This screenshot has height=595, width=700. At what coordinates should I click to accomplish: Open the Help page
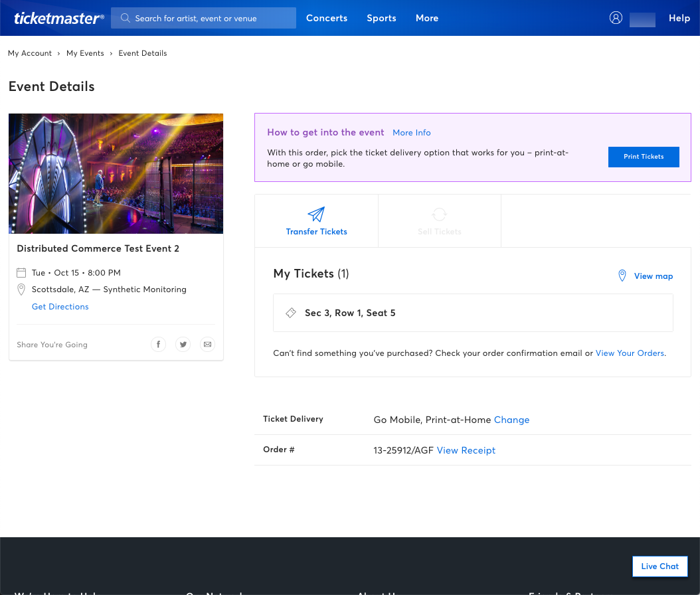[679, 18]
